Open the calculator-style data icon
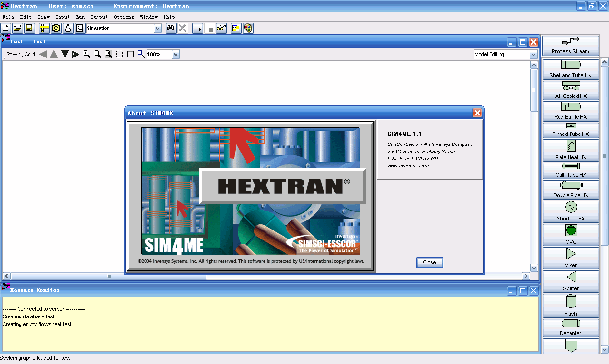The height and width of the screenshot is (364, 609). pyautogui.click(x=80, y=29)
